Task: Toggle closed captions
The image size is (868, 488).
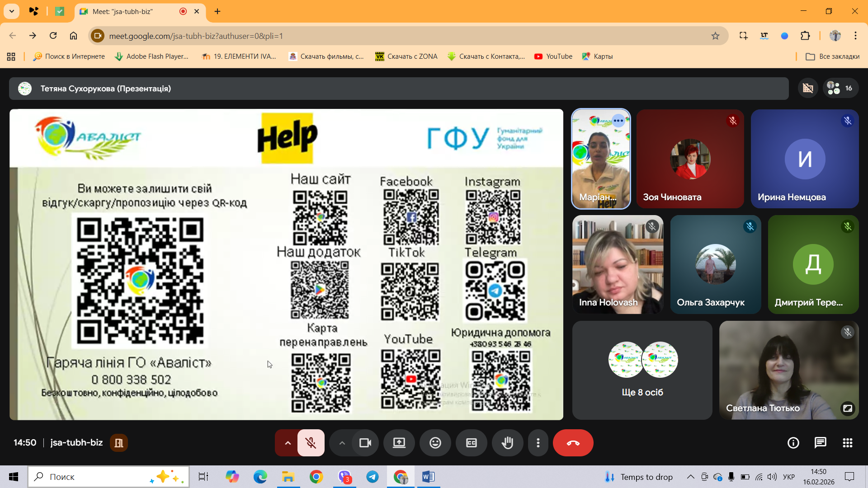Action: click(x=471, y=443)
